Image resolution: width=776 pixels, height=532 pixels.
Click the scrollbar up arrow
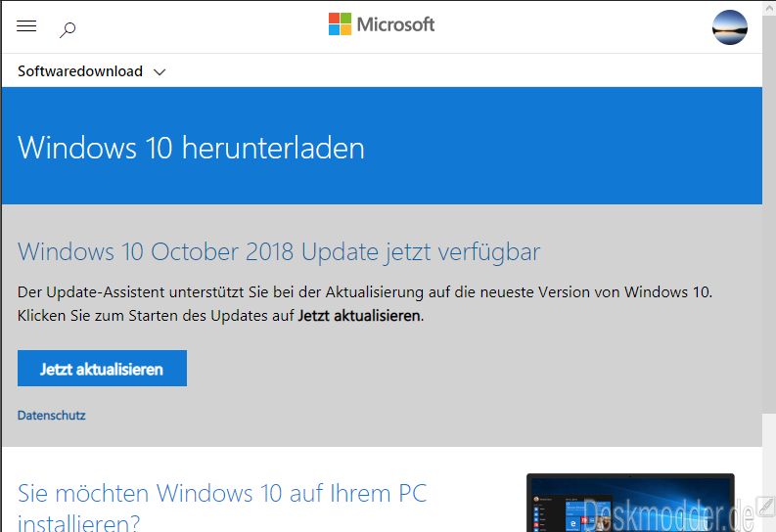pos(769,5)
